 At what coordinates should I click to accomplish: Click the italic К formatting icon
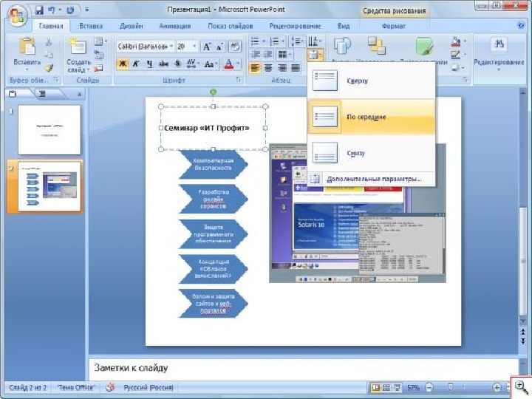(136, 64)
